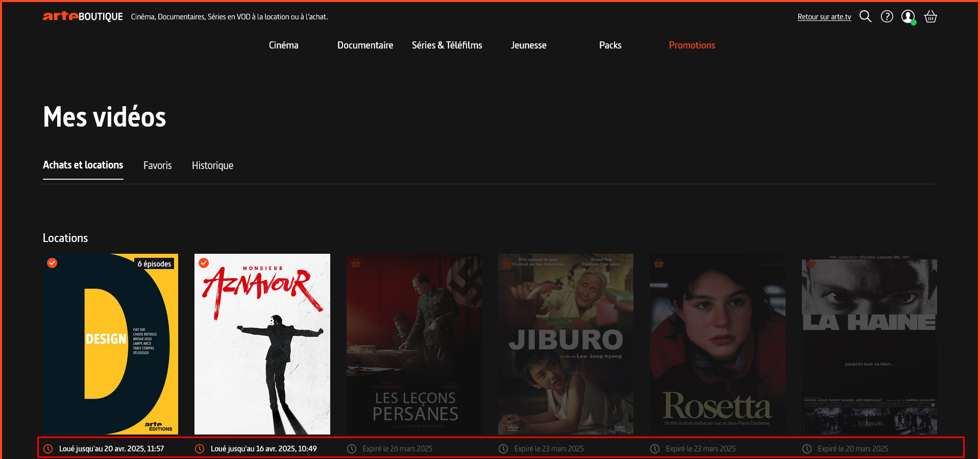Screen dimensions: 980x459
Task: Open the Promotions menu
Action: pyautogui.click(x=692, y=45)
